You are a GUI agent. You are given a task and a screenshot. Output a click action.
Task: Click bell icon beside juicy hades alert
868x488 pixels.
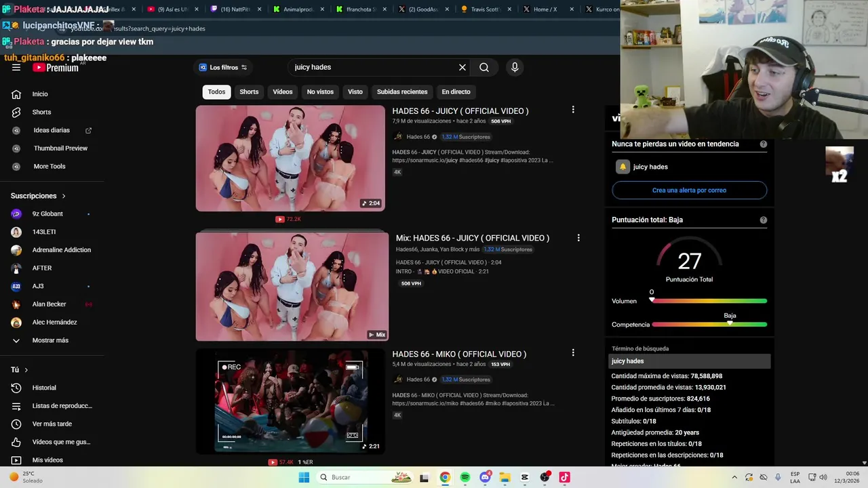pyautogui.click(x=623, y=167)
